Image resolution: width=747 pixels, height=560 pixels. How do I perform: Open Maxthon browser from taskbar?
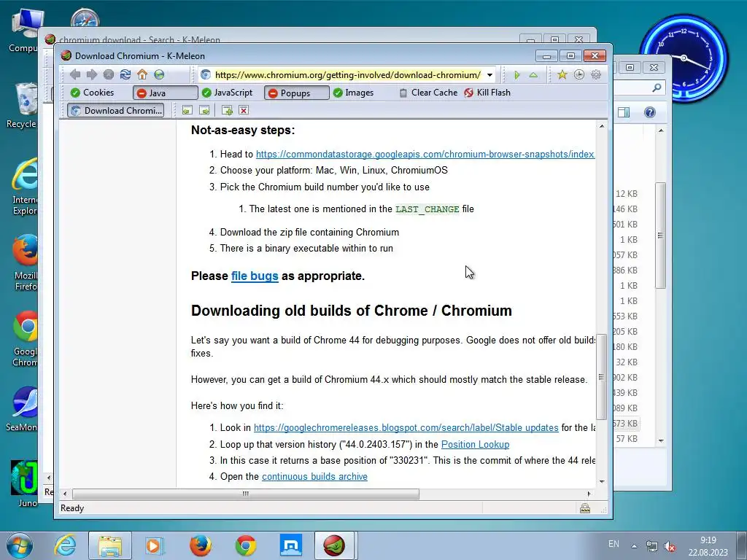click(291, 545)
